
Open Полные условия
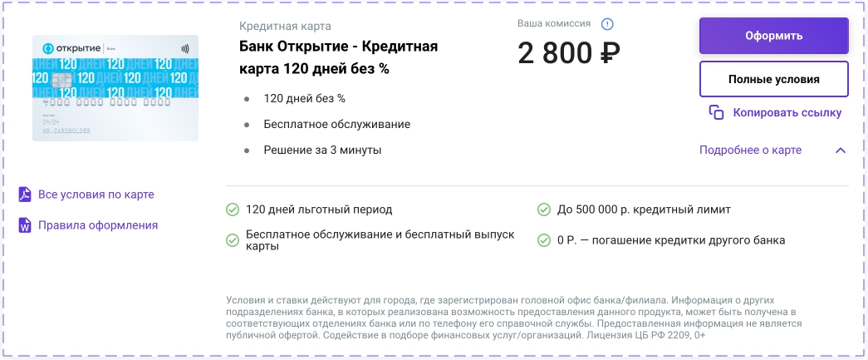(x=773, y=80)
